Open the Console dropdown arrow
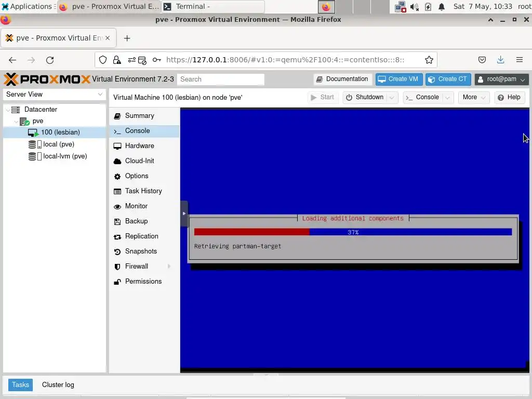Viewport: 532px width, 399px height. tap(447, 97)
